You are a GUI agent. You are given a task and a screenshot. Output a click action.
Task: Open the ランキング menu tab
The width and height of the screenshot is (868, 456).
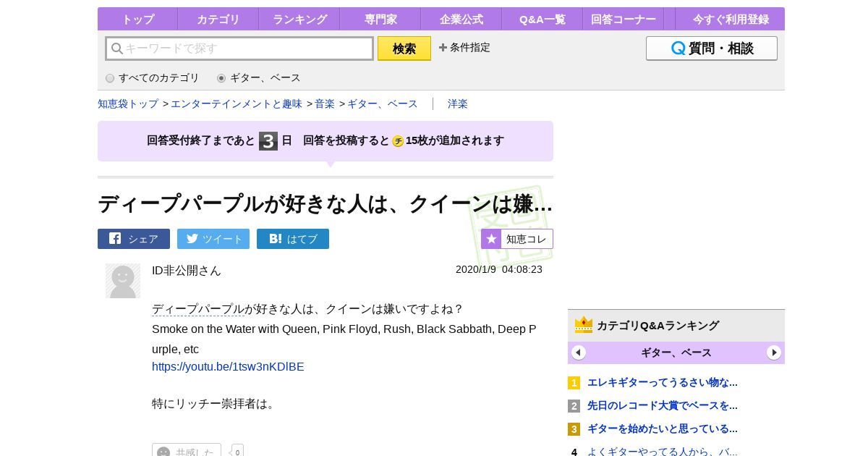[x=299, y=19]
